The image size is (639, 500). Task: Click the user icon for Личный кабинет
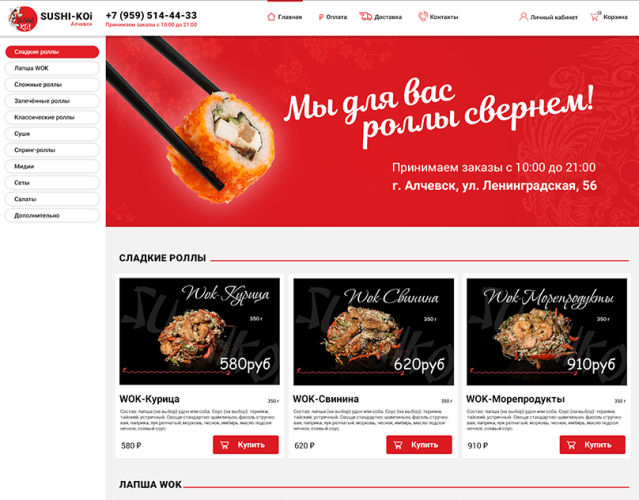pos(523,17)
